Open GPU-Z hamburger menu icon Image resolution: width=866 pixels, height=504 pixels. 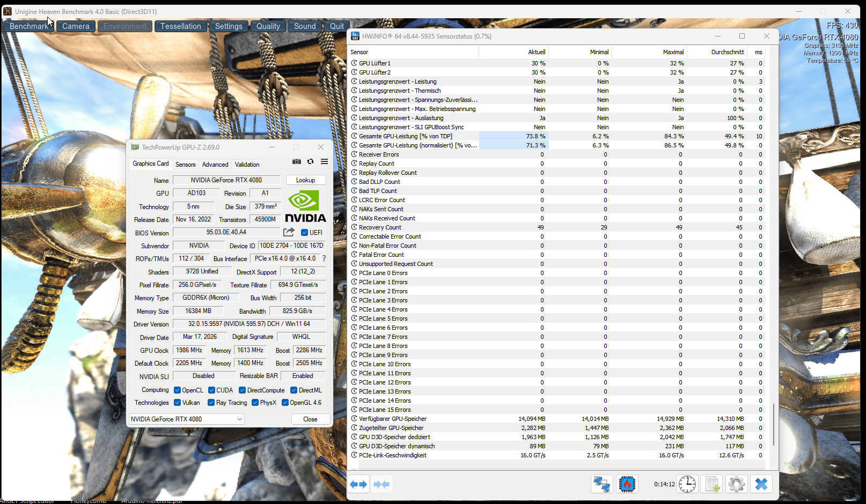click(x=324, y=161)
